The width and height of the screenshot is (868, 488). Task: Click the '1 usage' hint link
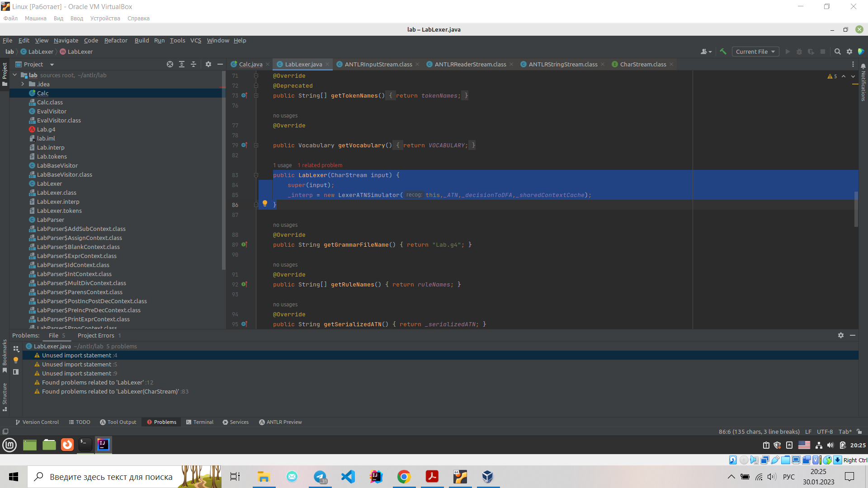pyautogui.click(x=283, y=165)
